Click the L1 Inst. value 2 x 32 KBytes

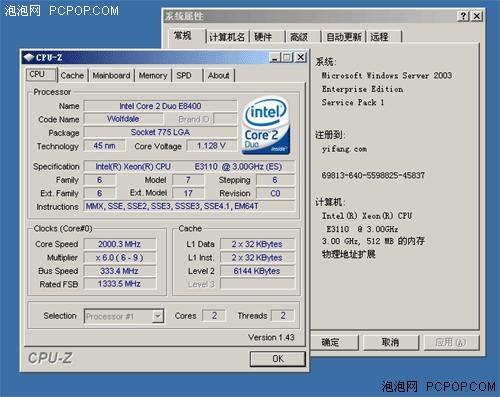(257, 258)
